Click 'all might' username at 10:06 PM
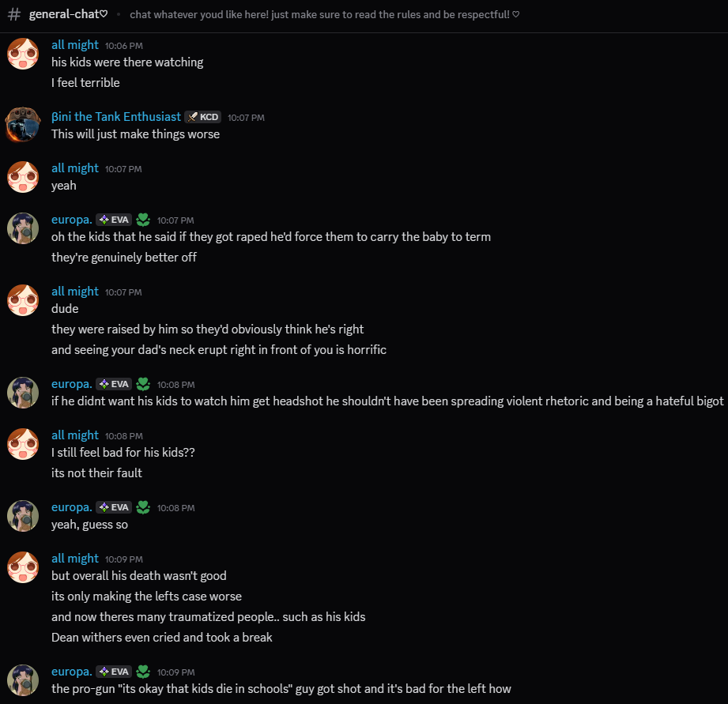 (x=75, y=45)
